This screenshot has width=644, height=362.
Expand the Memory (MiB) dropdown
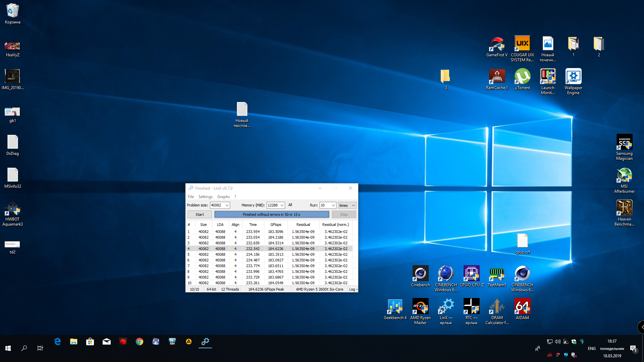tap(282, 205)
